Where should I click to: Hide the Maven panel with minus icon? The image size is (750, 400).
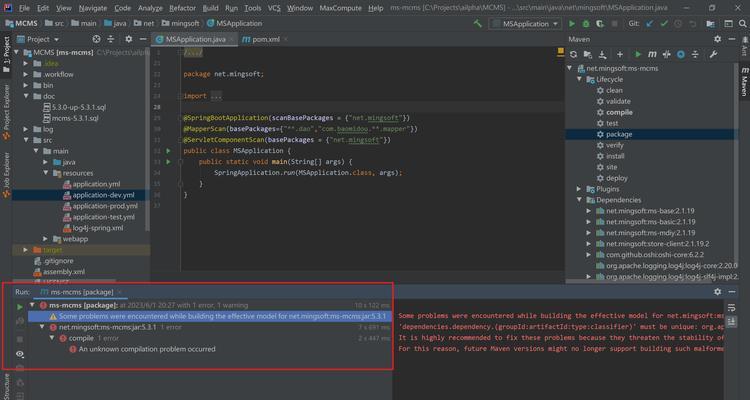click(x=732, y=39)
